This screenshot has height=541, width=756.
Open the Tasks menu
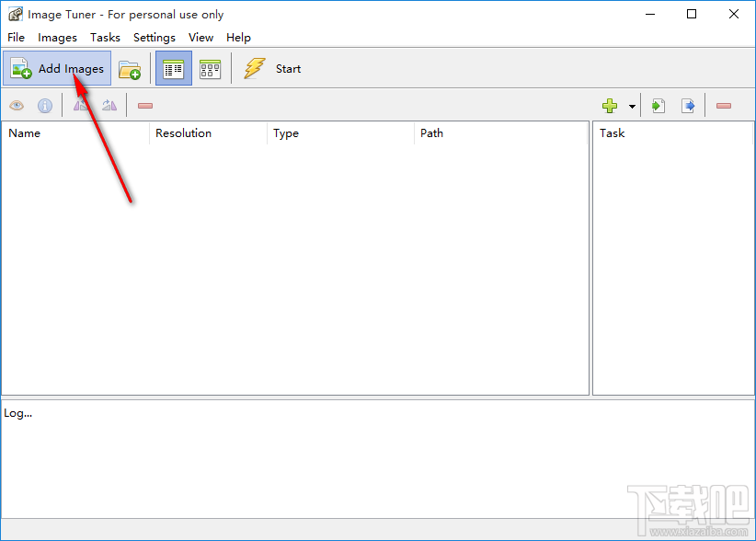point(105,38)
